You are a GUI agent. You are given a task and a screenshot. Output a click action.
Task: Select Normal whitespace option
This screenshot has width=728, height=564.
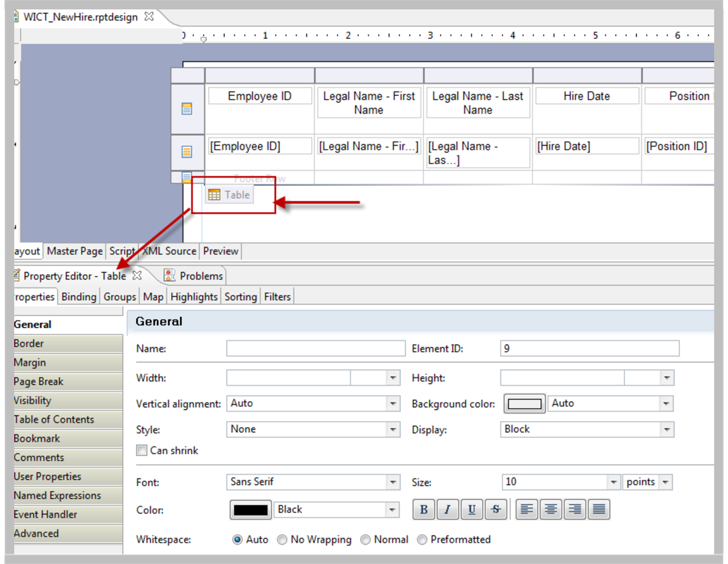pyautogui.click(x=366, y=540)
